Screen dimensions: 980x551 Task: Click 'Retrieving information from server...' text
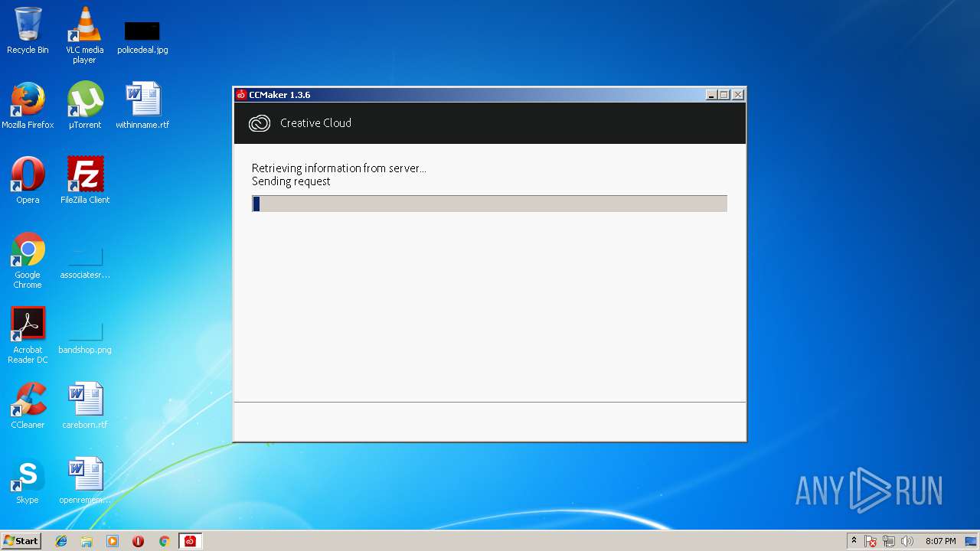[338, 168]
